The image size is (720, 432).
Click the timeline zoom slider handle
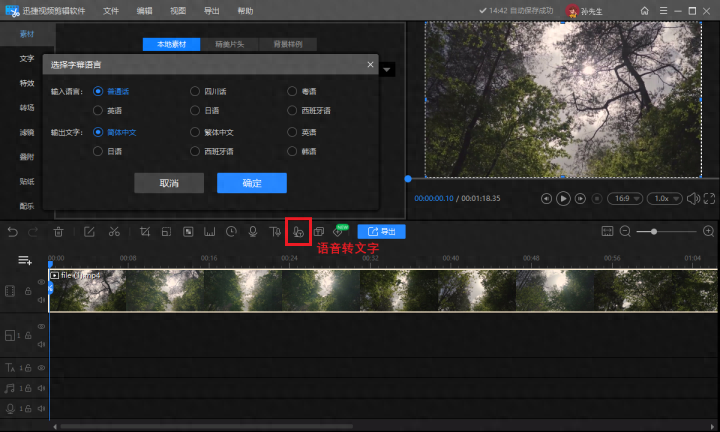coord(653,232)
